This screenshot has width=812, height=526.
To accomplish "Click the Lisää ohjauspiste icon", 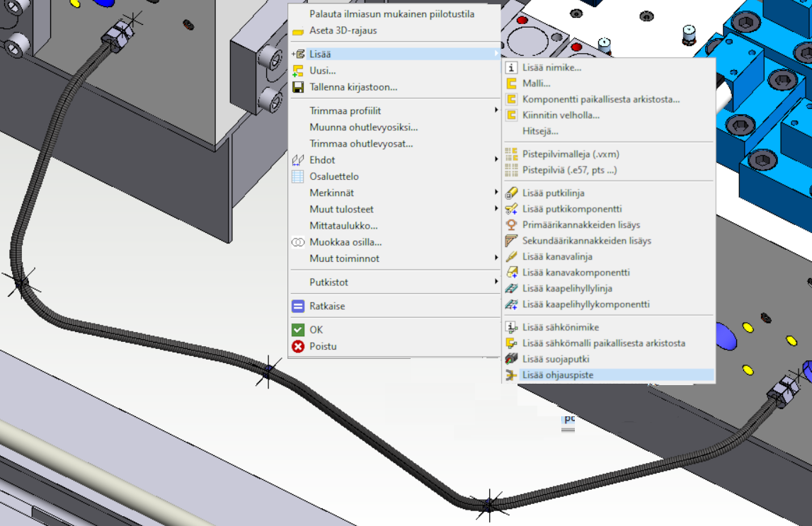I will click(x=511, y=375).
